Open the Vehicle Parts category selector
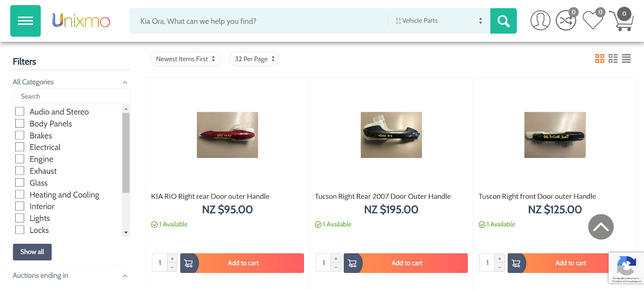 coord(439,21)
